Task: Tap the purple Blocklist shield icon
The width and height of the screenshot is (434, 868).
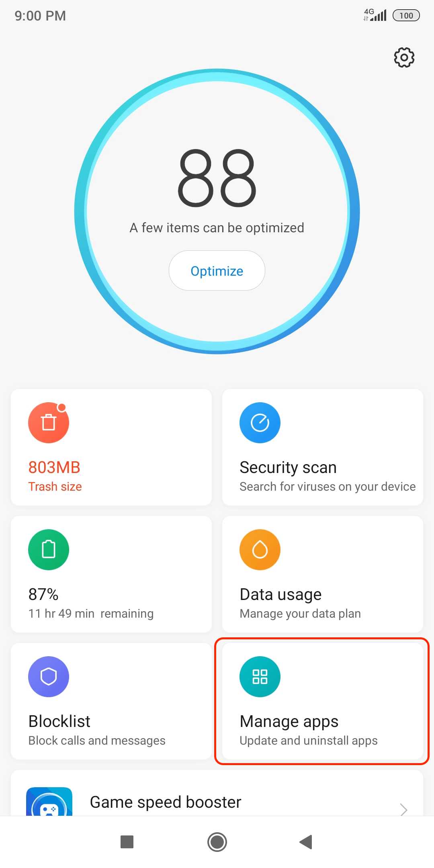Action: coord(49,677)
